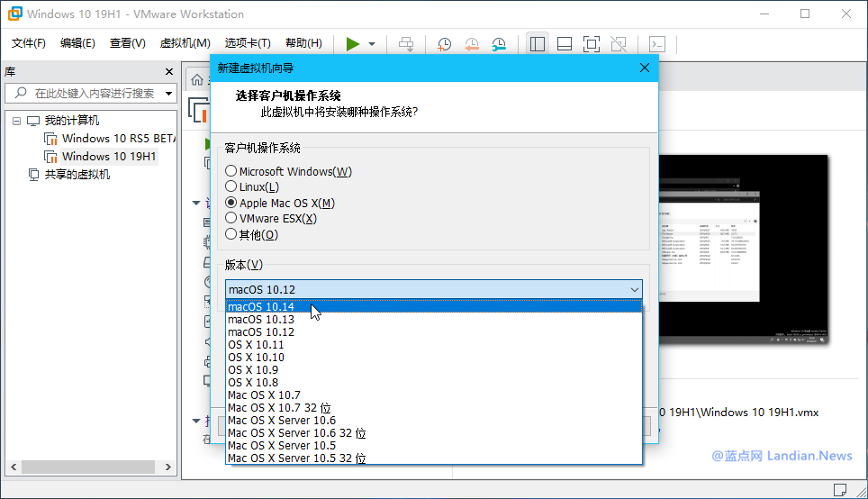Select Windows 10 19H1 in library
Image resolution: width=868 pixels, height=499 pixels.
[x=100, y=157]
